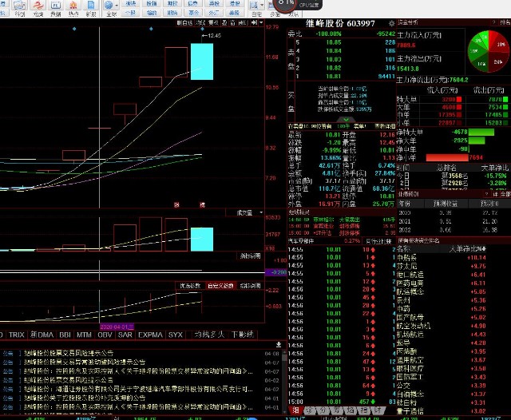Open settings gear beside 继峰股份 603997

[391, 23]
